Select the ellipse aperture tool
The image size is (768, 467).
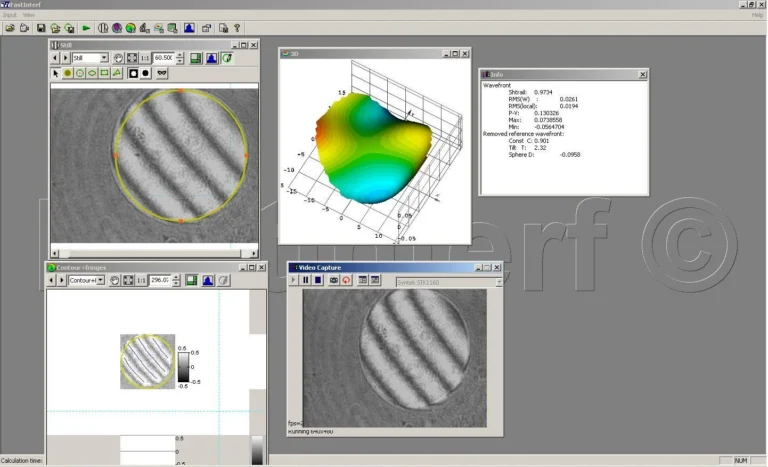click(92, 73)
